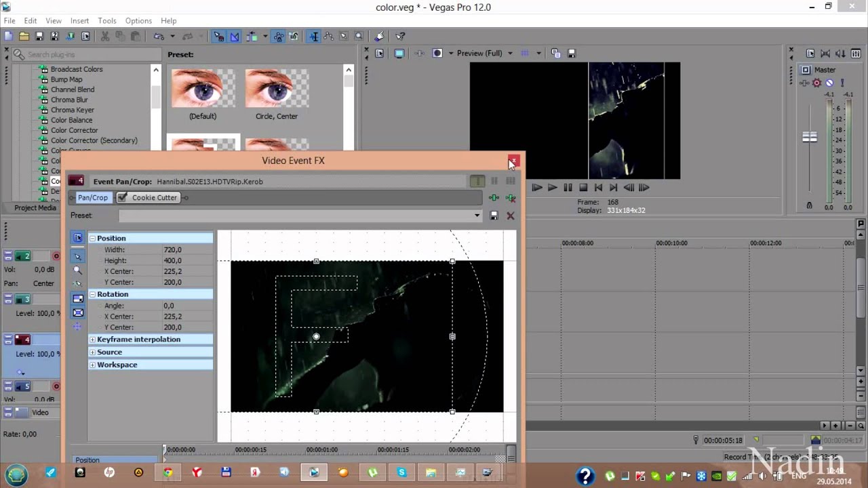Create a new project from the toolbar
Viewport: 868px width, 488px height.
coord(9,37)
